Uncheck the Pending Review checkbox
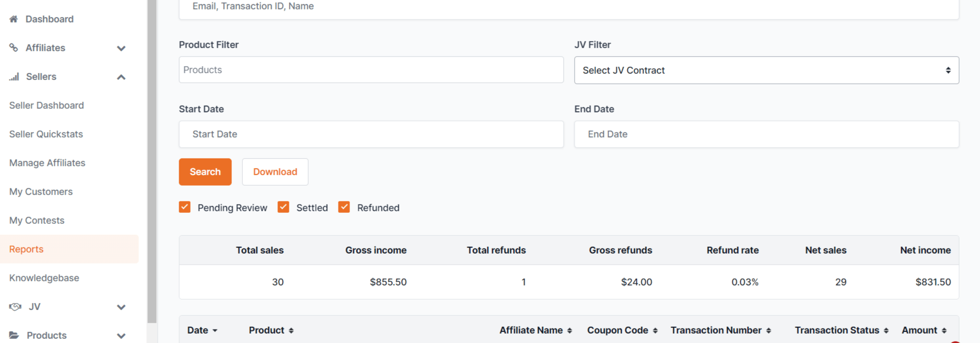The width and height of the screenshot is (980, 343). [x=184, y=207]
